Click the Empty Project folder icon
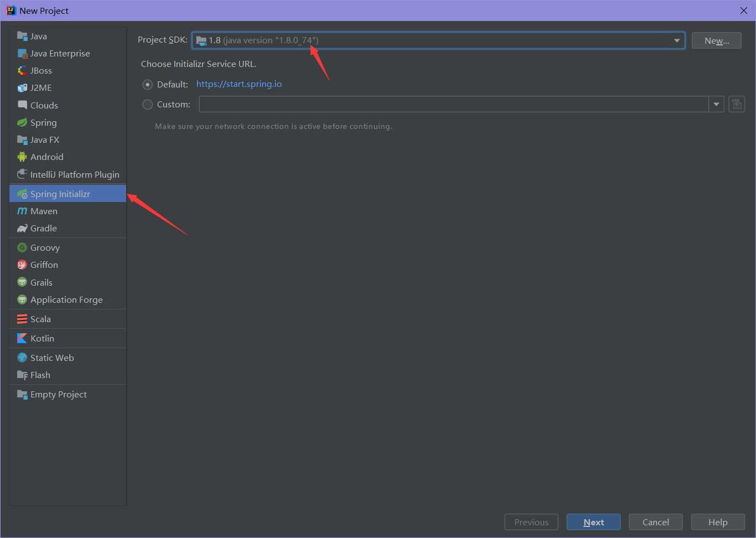Viewport: 756px width, 538px height. [22, 394]
